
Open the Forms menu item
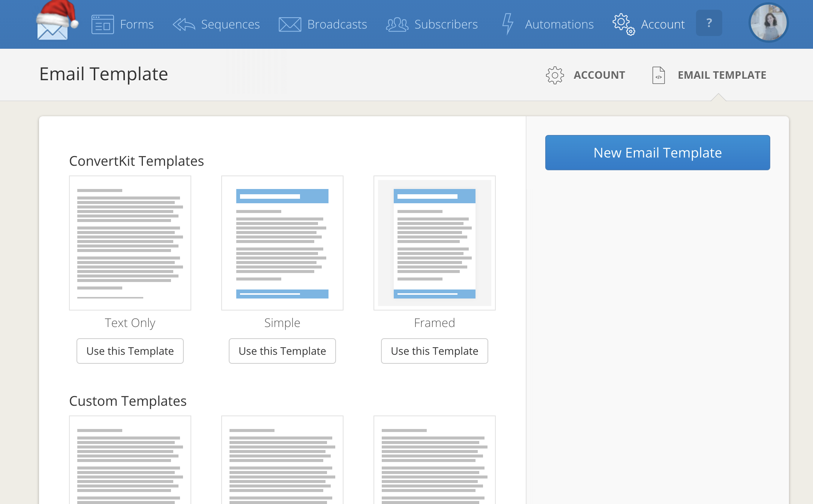[x=136, y=24]
